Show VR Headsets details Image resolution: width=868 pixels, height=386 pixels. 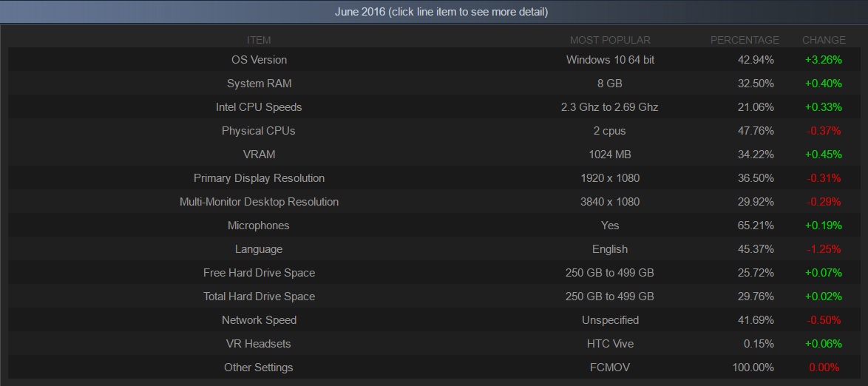[x=259, y=344]
